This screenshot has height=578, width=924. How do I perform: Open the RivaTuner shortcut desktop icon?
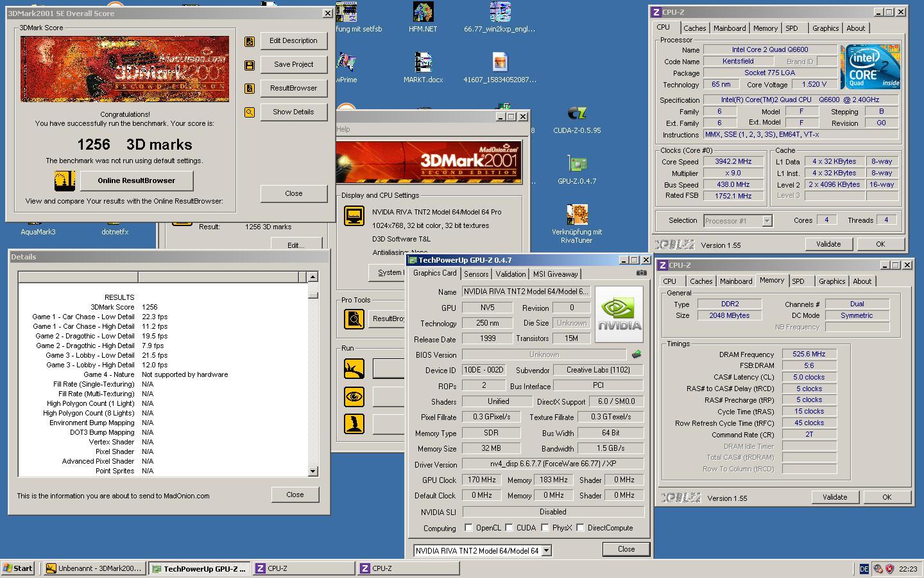click(x=577, y=224)
